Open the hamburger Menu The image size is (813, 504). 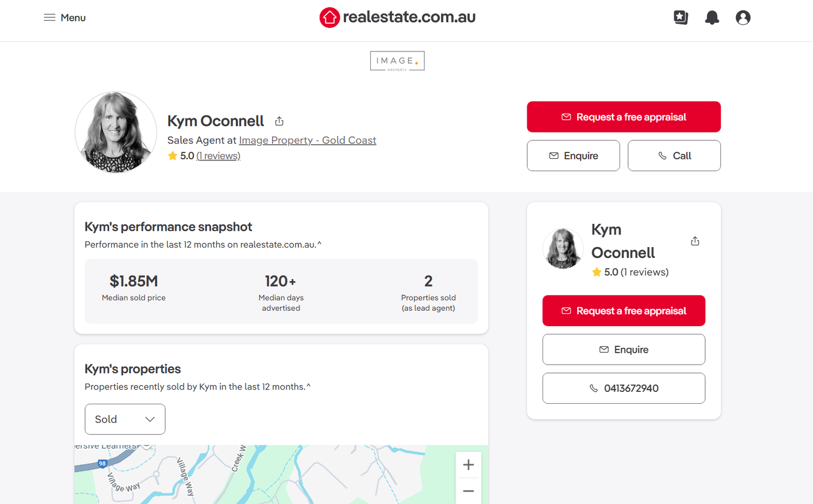[64, 17]
